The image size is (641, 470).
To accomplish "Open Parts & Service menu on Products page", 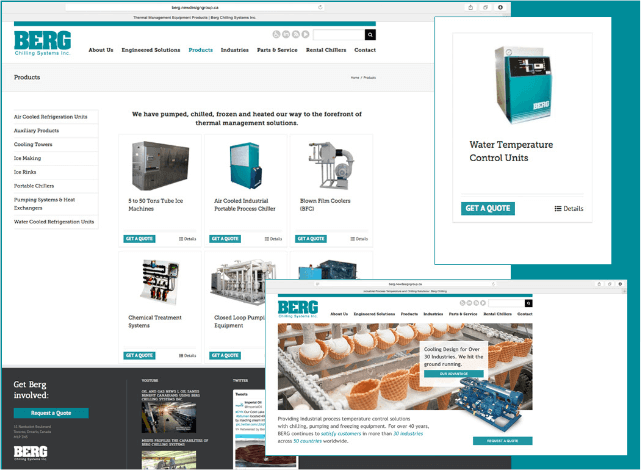I will pos(277,50).
